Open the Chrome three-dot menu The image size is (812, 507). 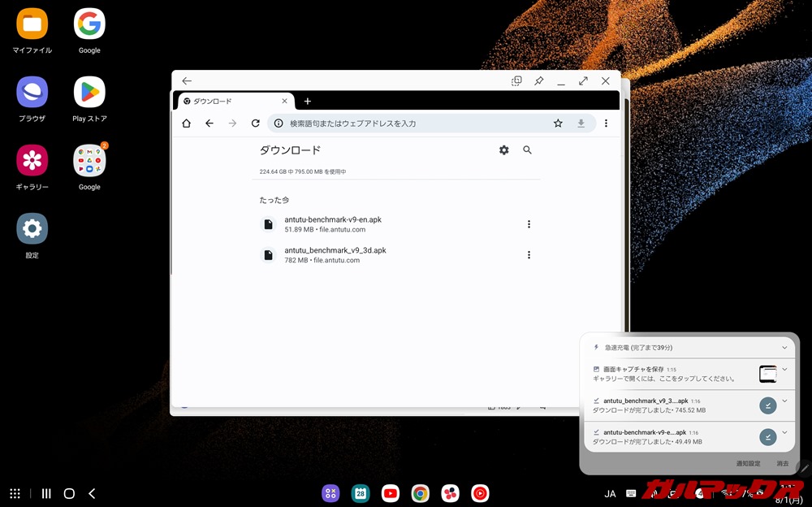(x=606, y=123)
